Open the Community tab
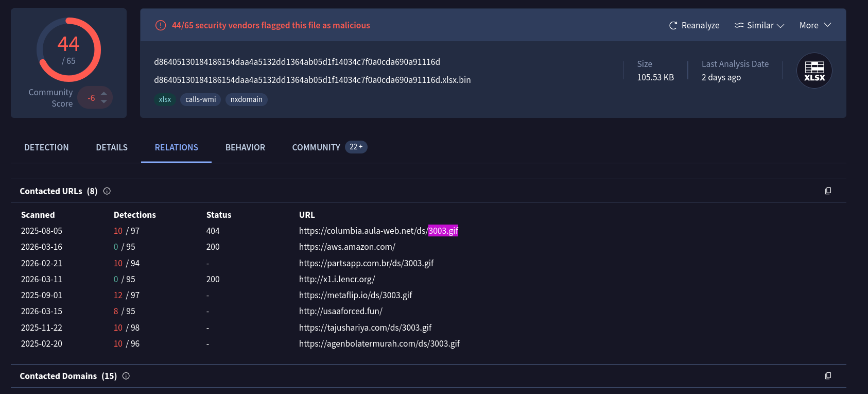Screen dimensions: 868x394 pyautogui.click(x=316, y=148)
